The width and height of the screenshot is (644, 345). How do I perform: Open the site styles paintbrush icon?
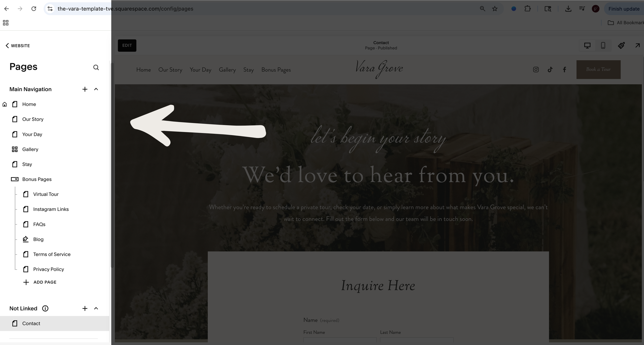point(621,46)
